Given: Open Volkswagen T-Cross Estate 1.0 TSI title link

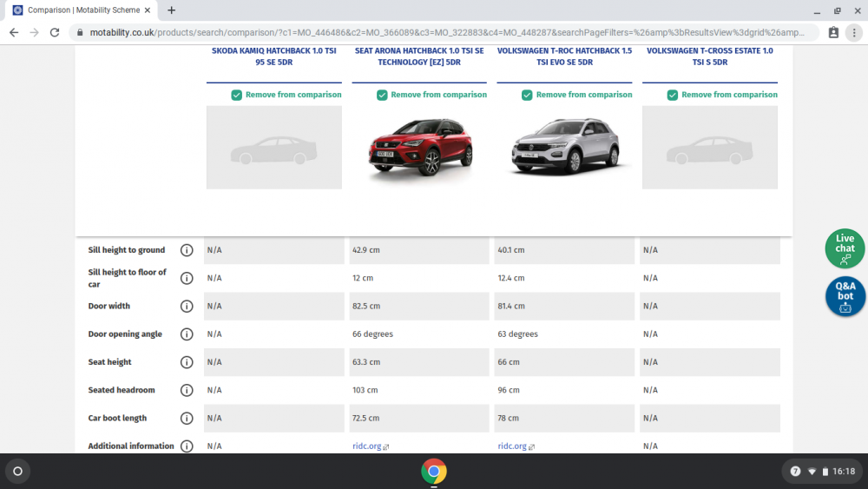Looking at the screenshot, I should click(710, 56).
